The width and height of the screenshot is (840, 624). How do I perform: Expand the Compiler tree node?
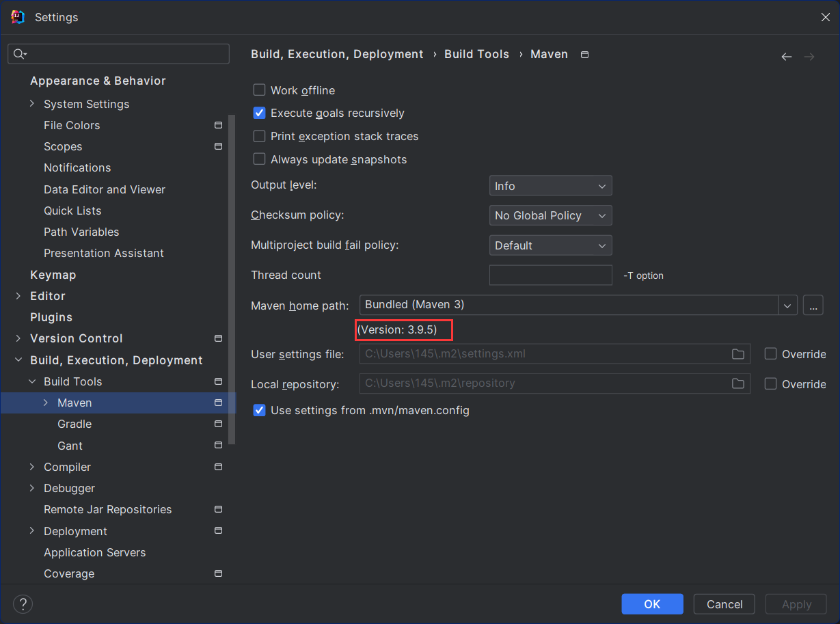pos(32,467)
